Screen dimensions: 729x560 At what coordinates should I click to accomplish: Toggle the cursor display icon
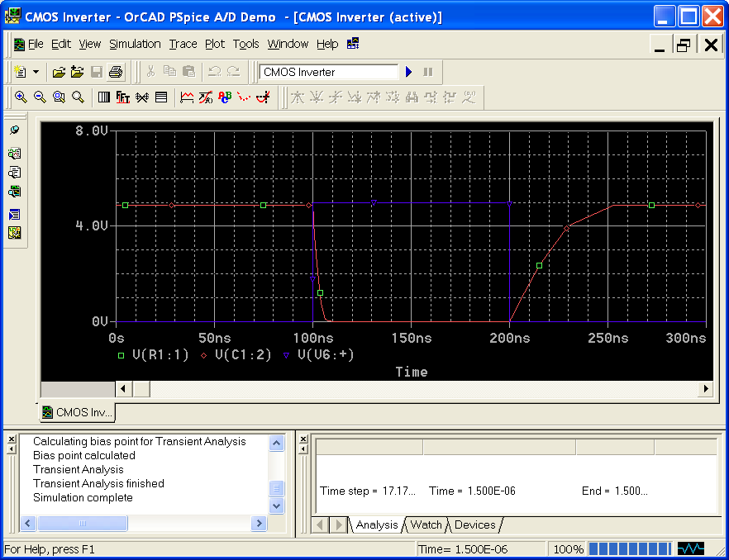pos(263,97)
